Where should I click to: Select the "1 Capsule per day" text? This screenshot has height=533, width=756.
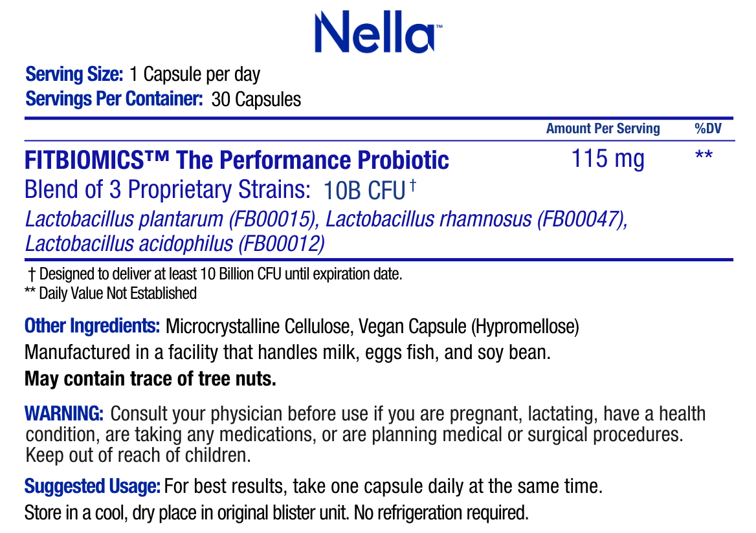(195, 75)
